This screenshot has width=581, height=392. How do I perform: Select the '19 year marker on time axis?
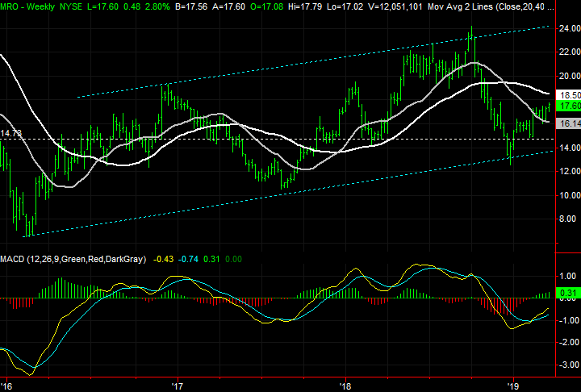click(512, 385)
